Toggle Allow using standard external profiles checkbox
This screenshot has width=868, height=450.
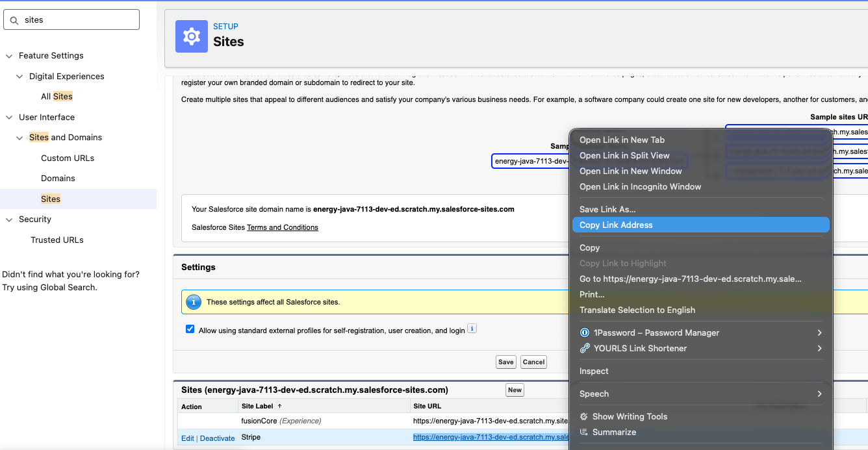point(190,329)
